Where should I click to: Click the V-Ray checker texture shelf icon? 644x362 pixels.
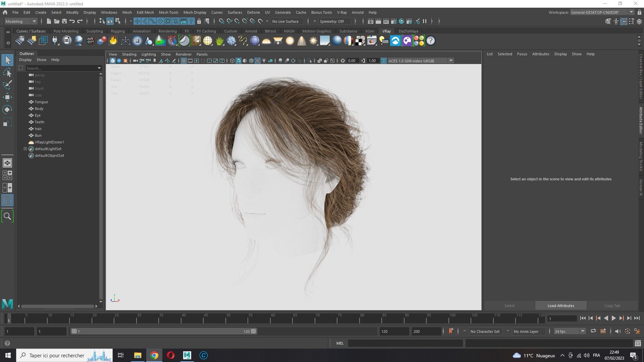pyautogui.click(x=360, y=41)
